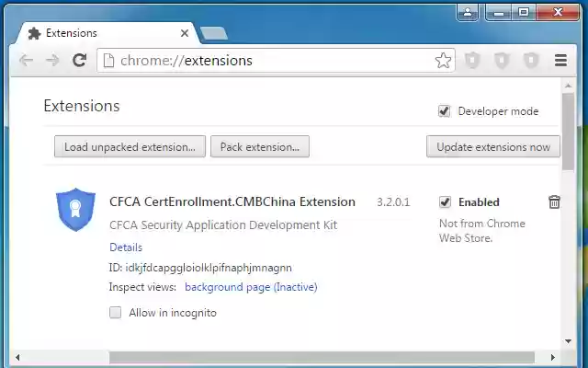Remove CFCA extension via trash icon
Image resolution: width=588 pixels, height=368 pixels.
pos(554,202)
